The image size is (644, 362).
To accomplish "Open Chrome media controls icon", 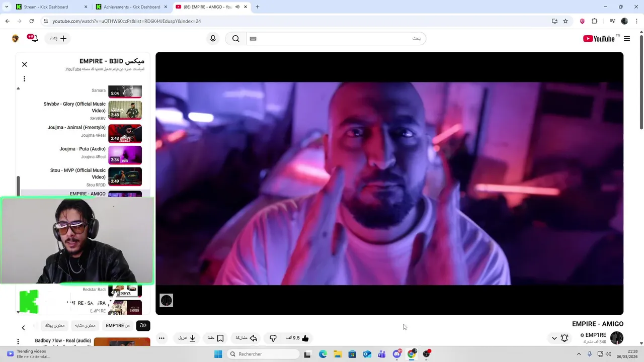I will pos(612,21).
